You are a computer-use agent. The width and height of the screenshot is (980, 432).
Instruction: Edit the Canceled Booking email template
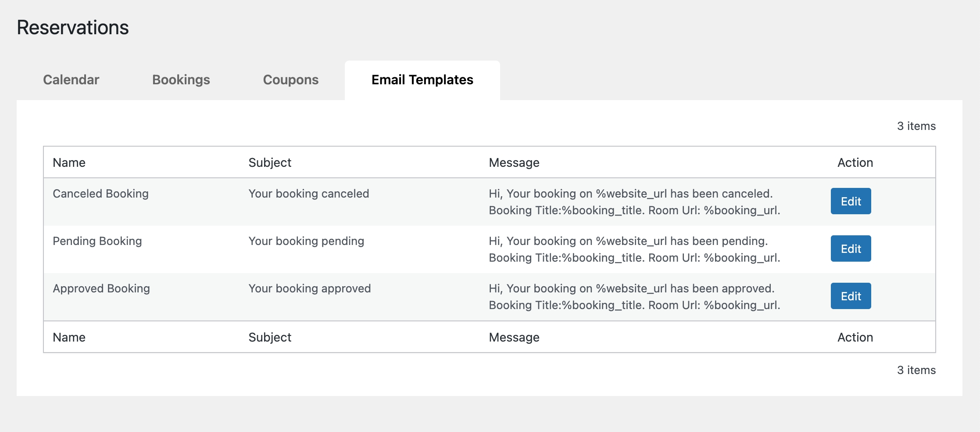coord(851,202)
